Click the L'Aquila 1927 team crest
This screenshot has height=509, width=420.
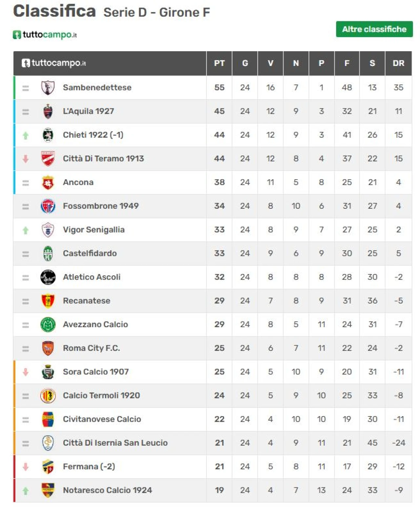coord(48,111)
